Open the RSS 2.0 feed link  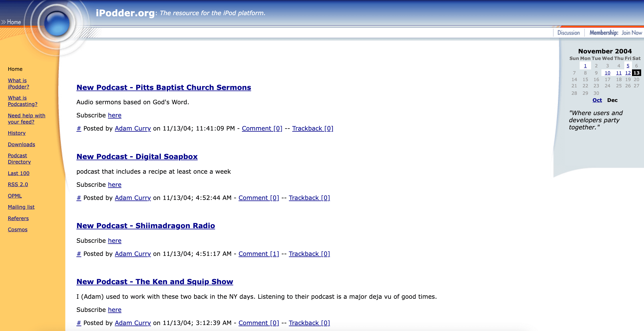point(18,184)
